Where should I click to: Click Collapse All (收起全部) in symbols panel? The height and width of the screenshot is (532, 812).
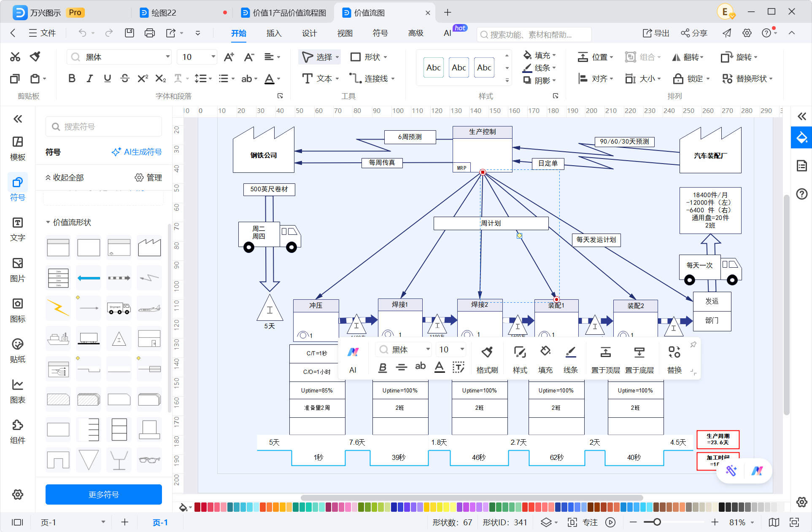click(65, 177)
